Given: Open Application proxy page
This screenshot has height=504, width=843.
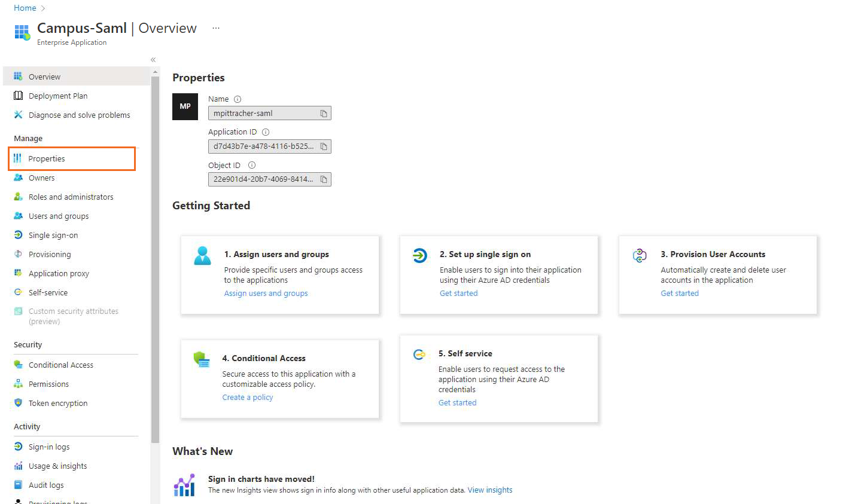Looking at the screenshot, I should 59,273.
